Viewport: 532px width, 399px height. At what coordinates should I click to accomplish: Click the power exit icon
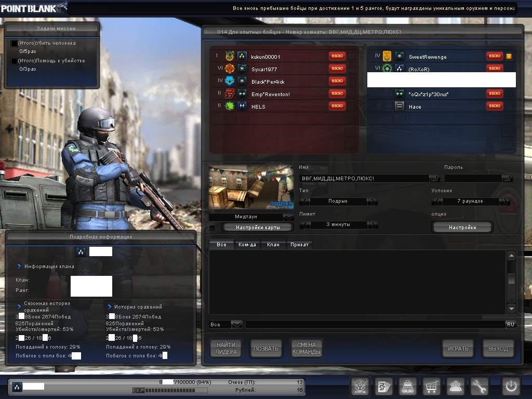click(510, 387)
